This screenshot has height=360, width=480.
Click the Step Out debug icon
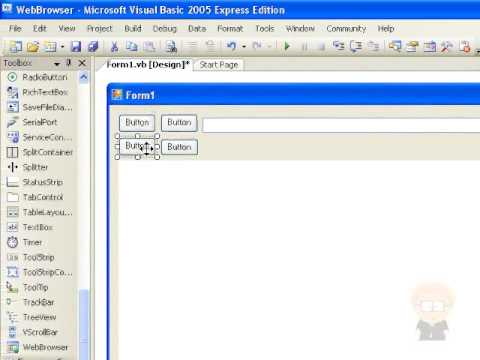(x=373, y=46)
